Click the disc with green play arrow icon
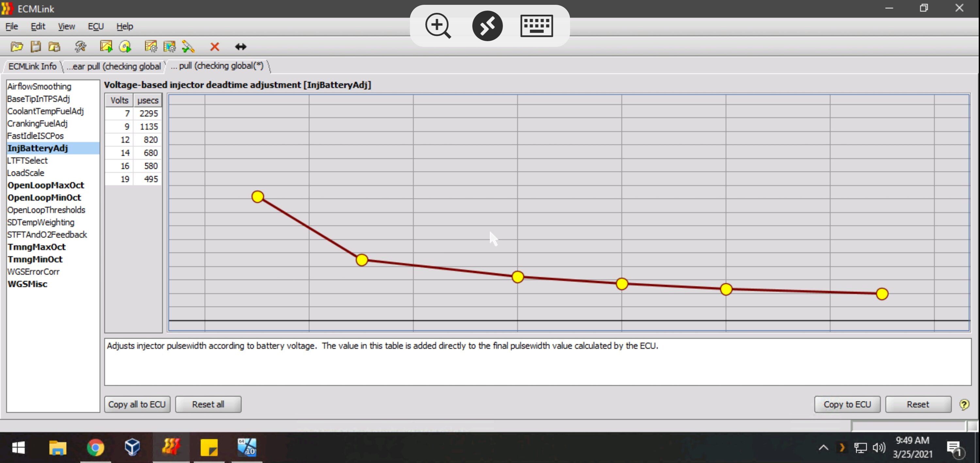This screenshot has height=463, width=980. 125,47
